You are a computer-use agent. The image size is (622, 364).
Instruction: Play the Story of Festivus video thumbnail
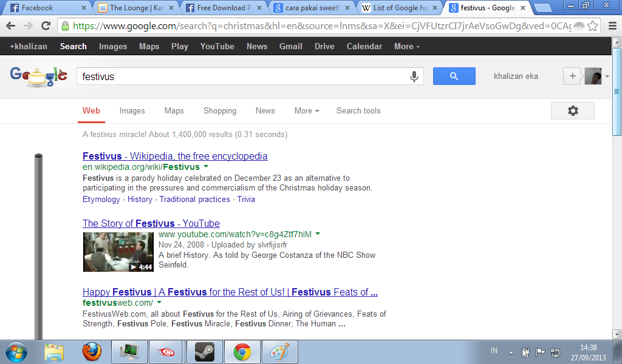click(118, 252)
